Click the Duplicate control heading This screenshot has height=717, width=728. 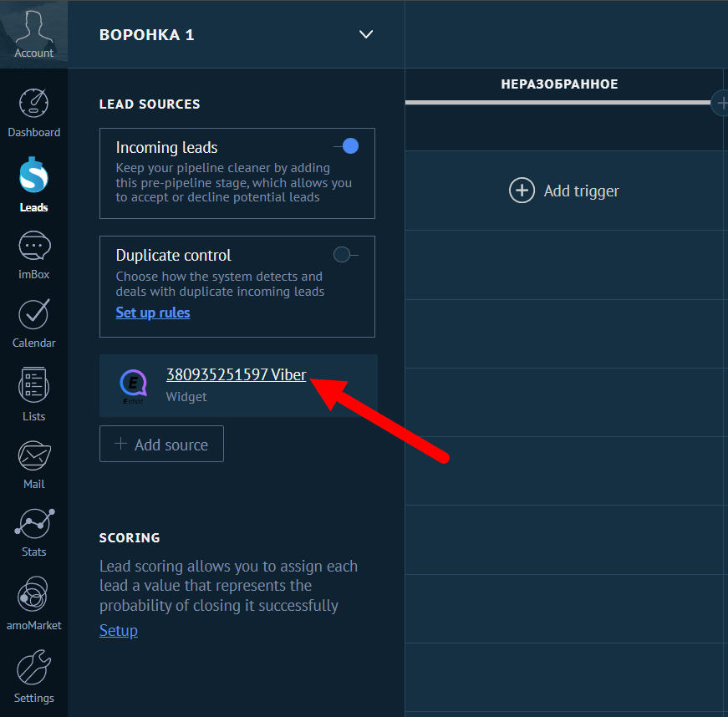[173, 255]
